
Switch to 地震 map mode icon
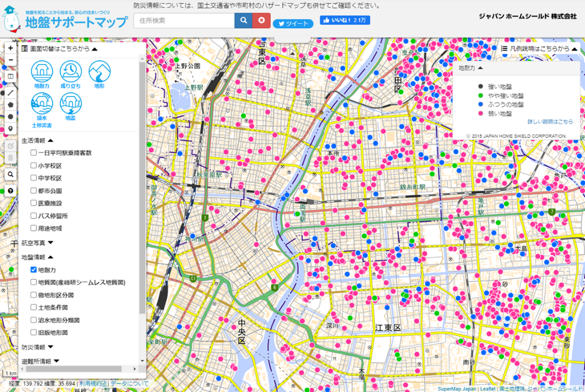coord(71,107)
